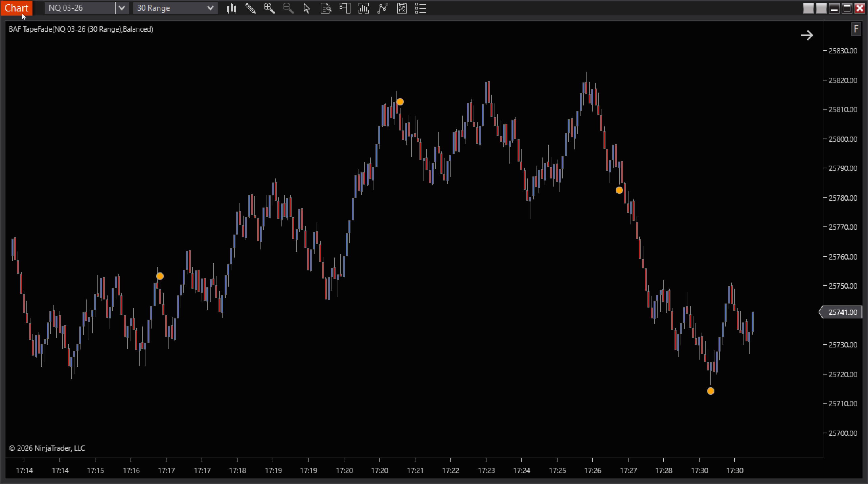This screenshot has width=868, height=484.
Task: Click the Zoom Out magnifier
Action: [x=288, y=8]
